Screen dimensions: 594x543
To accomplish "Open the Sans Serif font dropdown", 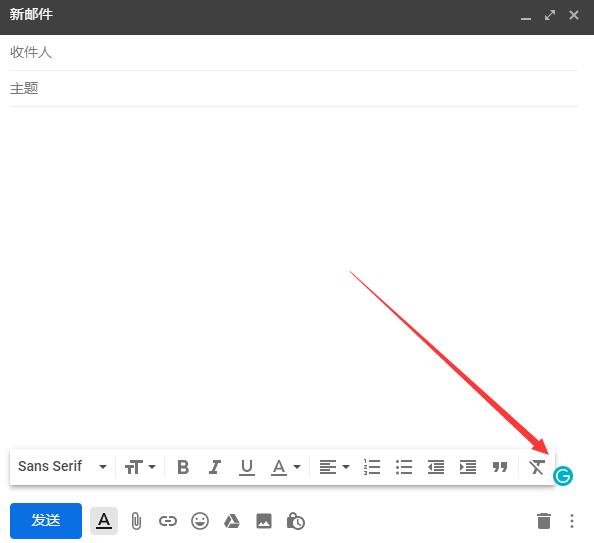I will tap(62, 466).
